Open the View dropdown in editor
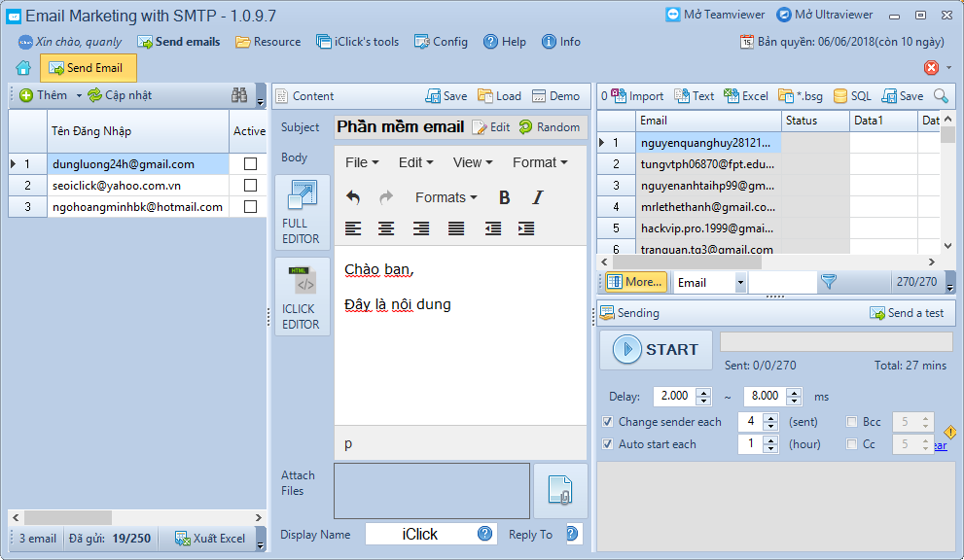The height and width of the screenshot is (560, 964). point(472,162)
